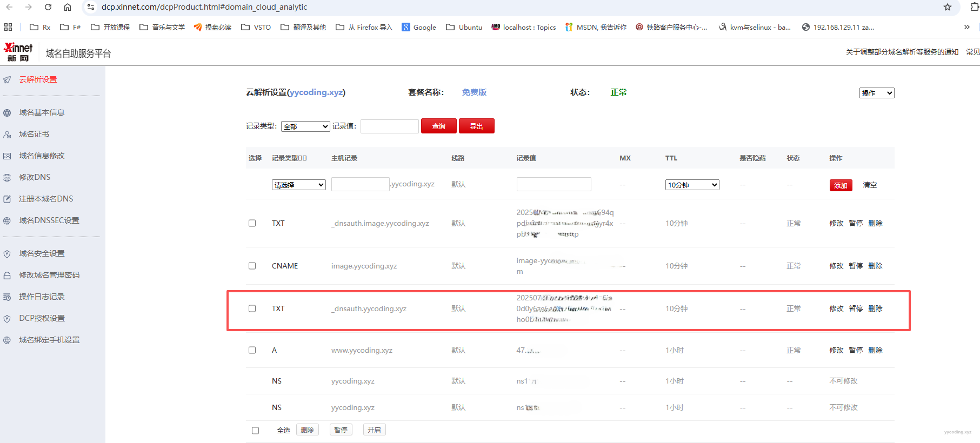The image size is (980, 443).
Task: Click the browser reload page icon
Action: (48, 7)
